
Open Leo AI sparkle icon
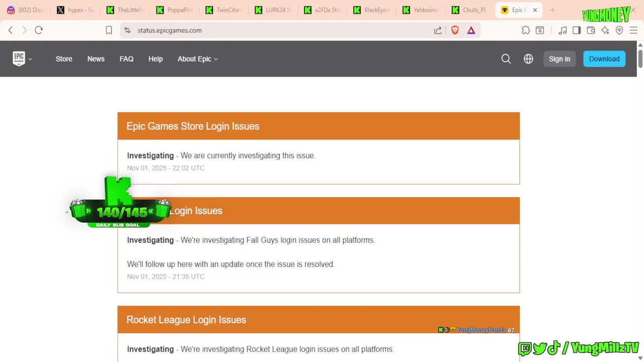tap(605, 30)
